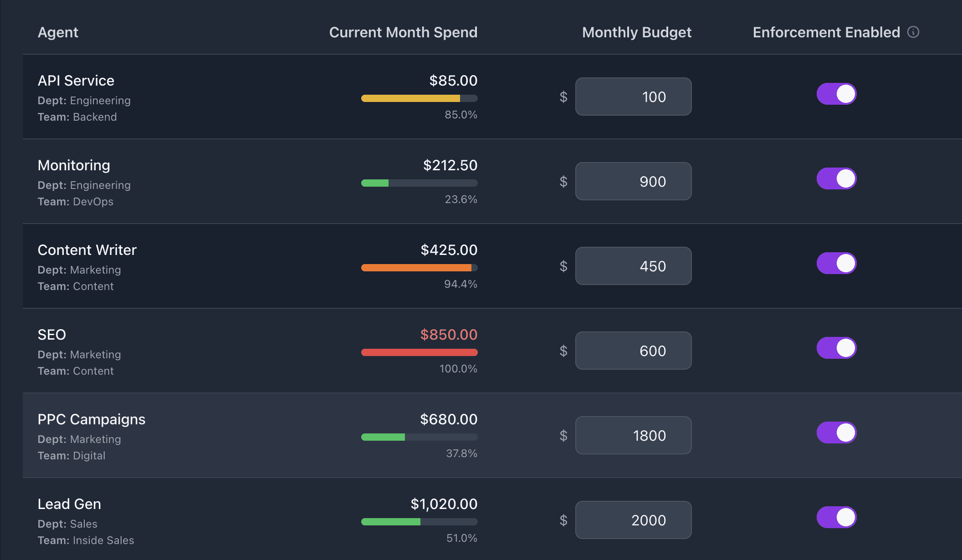Click the Monthly Budget column header
Viewport: 962px width, 560px height.
[636, 32]
